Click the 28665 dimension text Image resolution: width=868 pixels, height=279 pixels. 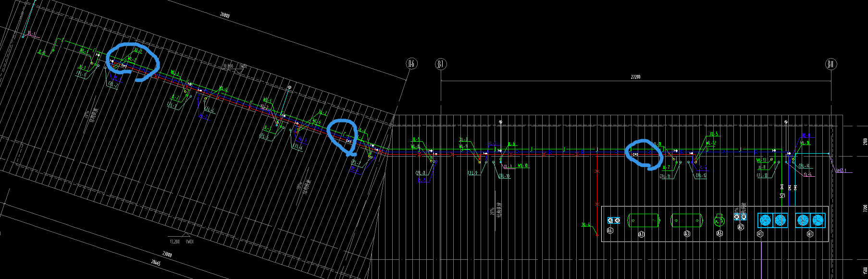click(156, 263)
